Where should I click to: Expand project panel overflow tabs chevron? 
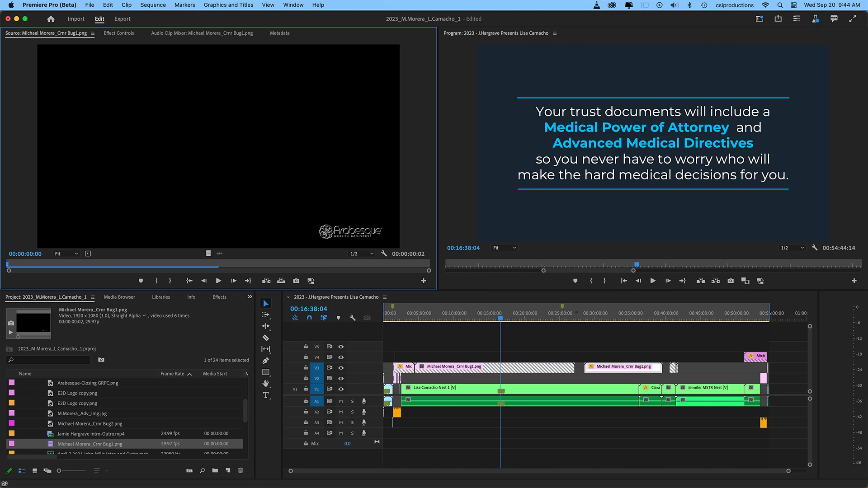tap(250, 297)
